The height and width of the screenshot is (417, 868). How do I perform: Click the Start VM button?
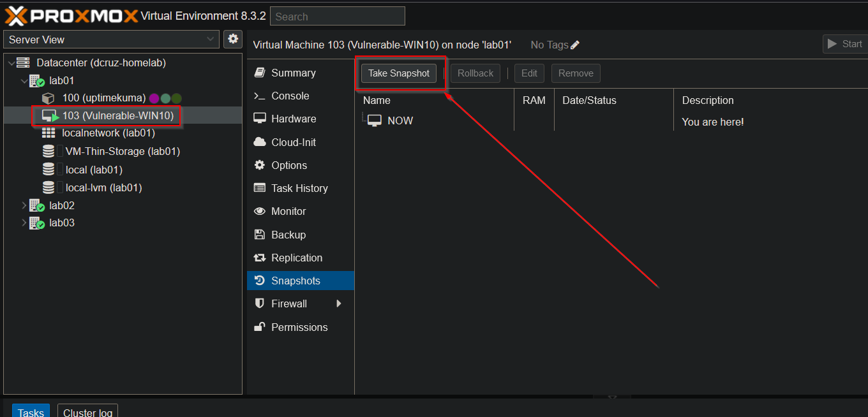pos(845,44)
